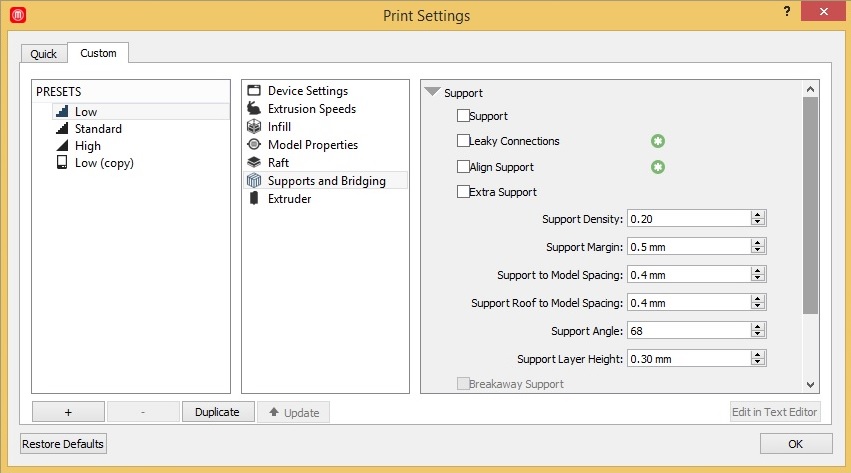Click the Infill cube icon

[x=254, y=127]
